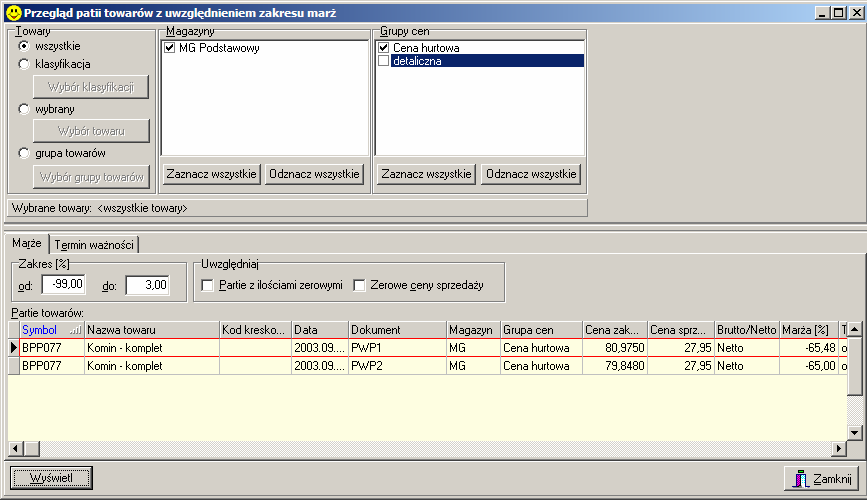Click the sort indicator icon in Symbol header
The height and width of the screenshot is (500, 867).
point(75,330)
